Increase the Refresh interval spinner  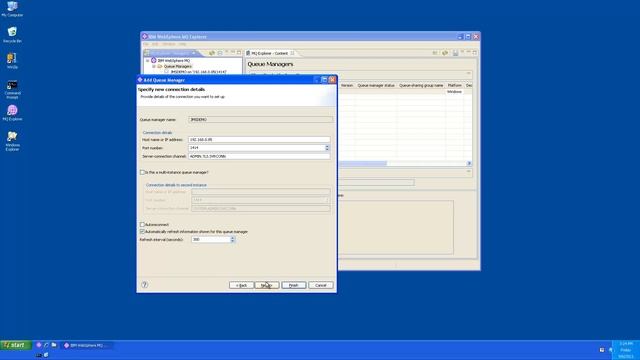[x=232, y=238]
